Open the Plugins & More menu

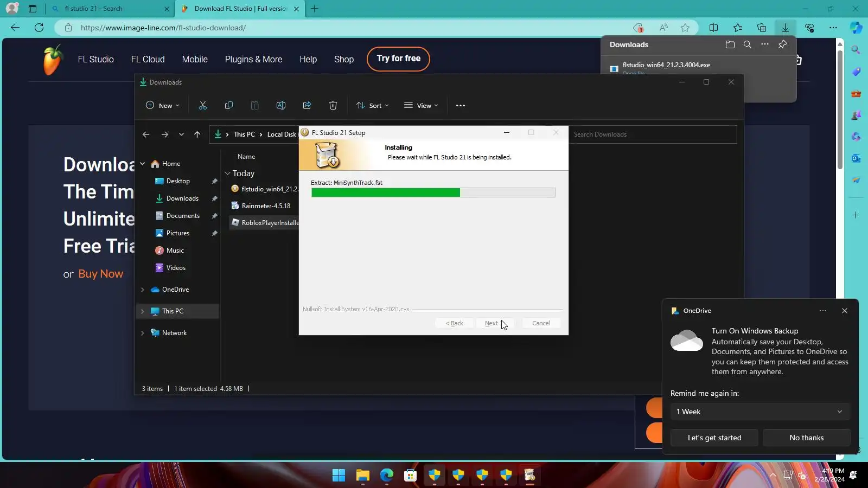[253, 60]
